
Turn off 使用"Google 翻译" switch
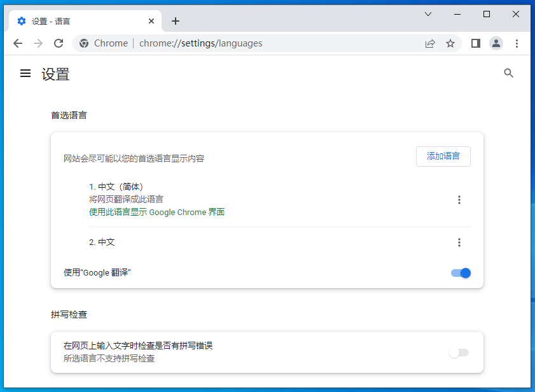coord(461,273)
